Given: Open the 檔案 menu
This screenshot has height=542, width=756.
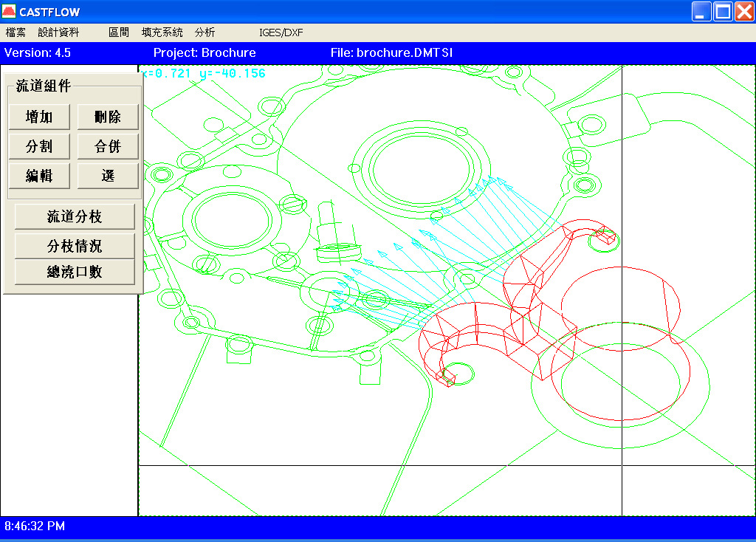Looking at the screenshot, I should point(16,32).
